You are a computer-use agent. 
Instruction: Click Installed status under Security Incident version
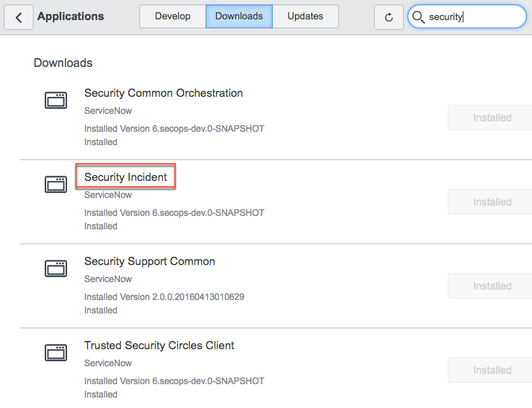pos(101,226)
